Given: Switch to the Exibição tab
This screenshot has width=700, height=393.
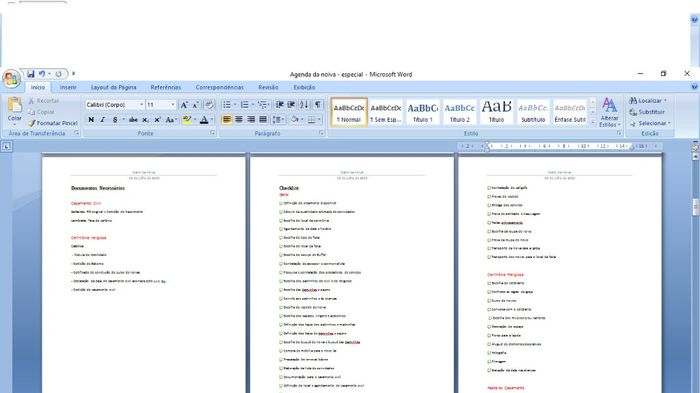Looking at the screenshot, I should [304, 88].
